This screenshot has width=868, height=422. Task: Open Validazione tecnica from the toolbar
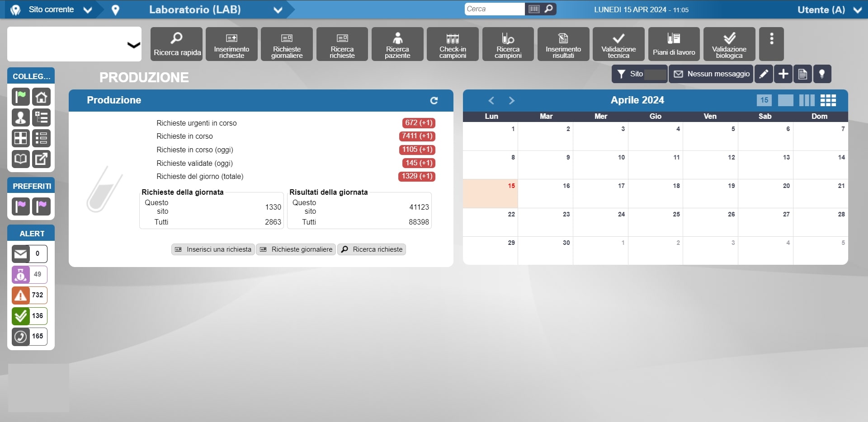[x=618, y=44]
